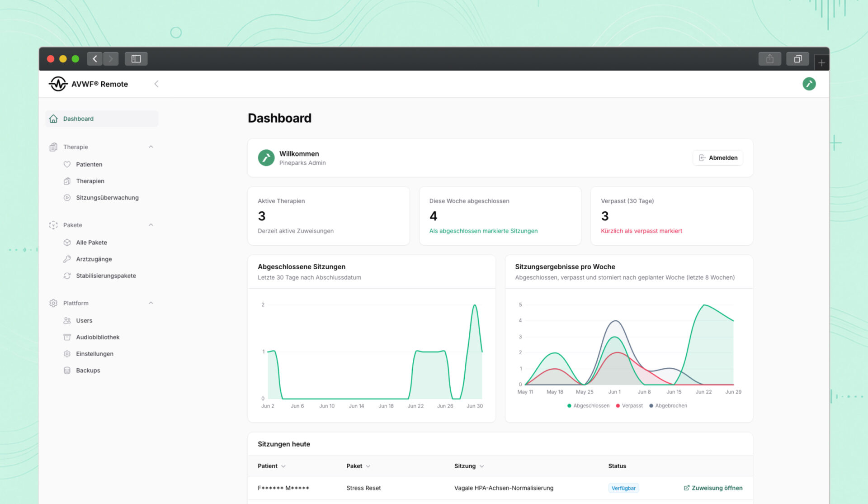This screenshot has width=868, height=504.
Task: Click the Users people icon
Action: (67, 320)
